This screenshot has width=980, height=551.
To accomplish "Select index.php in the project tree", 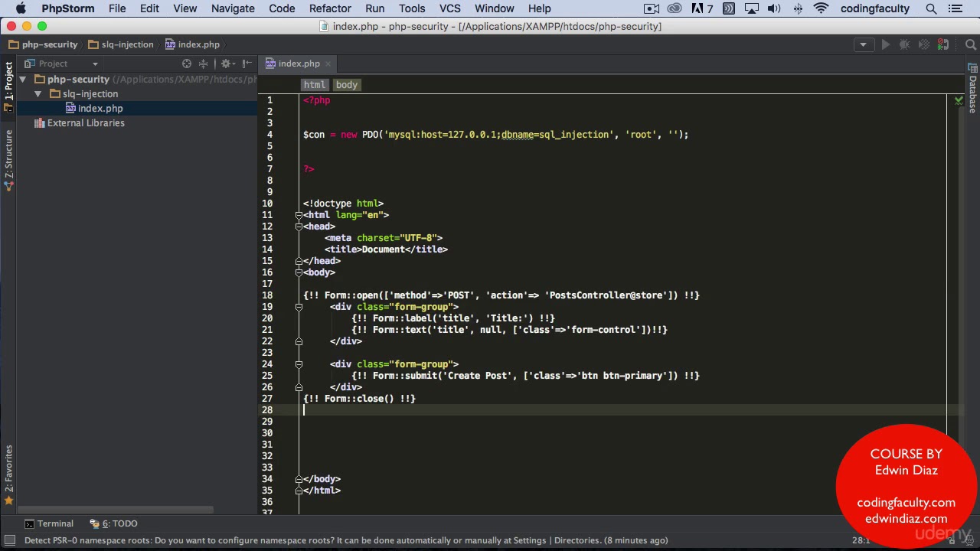I will coord(100,109).
